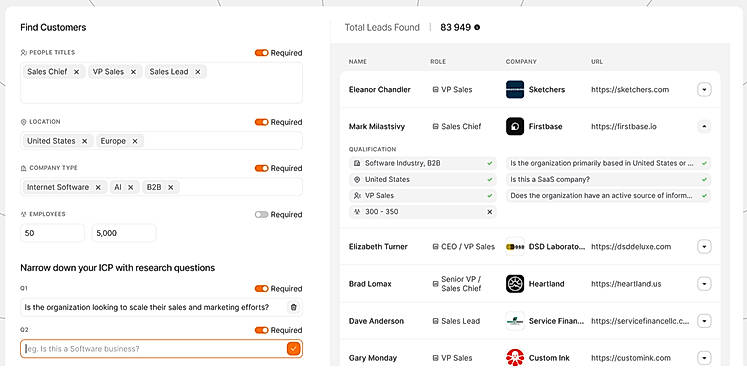Click the minimum employees field showing 50
The width and height of the screenshot is (747, 368).
52,233
